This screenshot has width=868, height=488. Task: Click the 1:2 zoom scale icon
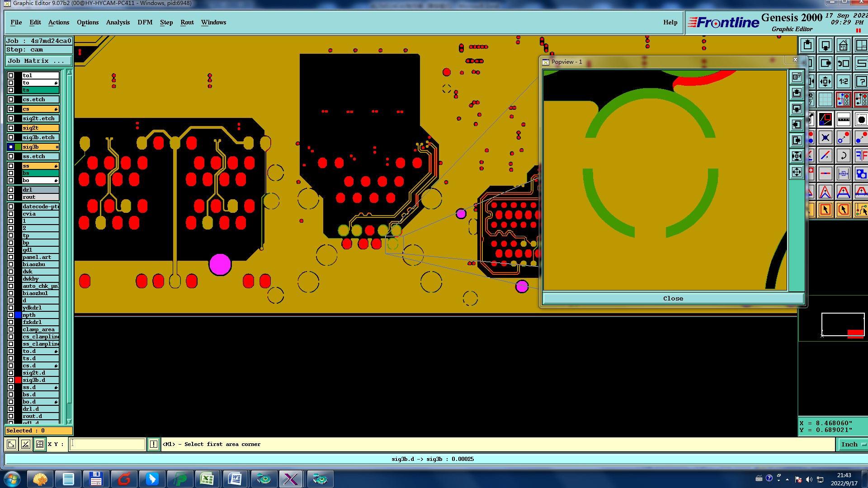[843, 82]
